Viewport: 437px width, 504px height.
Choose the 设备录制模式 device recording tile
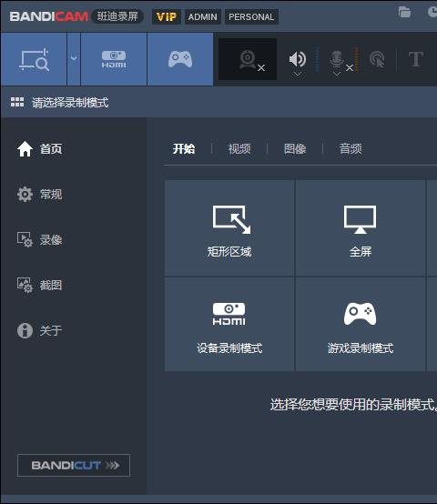[229, 324]
